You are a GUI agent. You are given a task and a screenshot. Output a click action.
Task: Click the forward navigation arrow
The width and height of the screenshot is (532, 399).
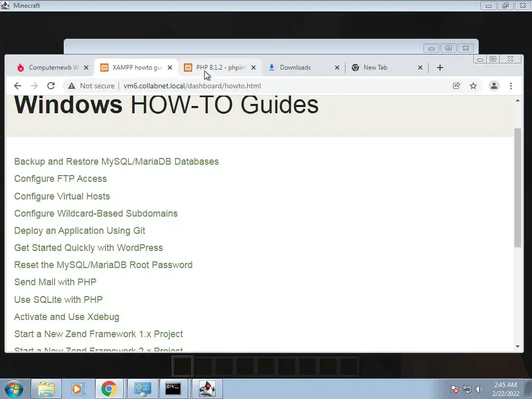click(x=34, y=86)
